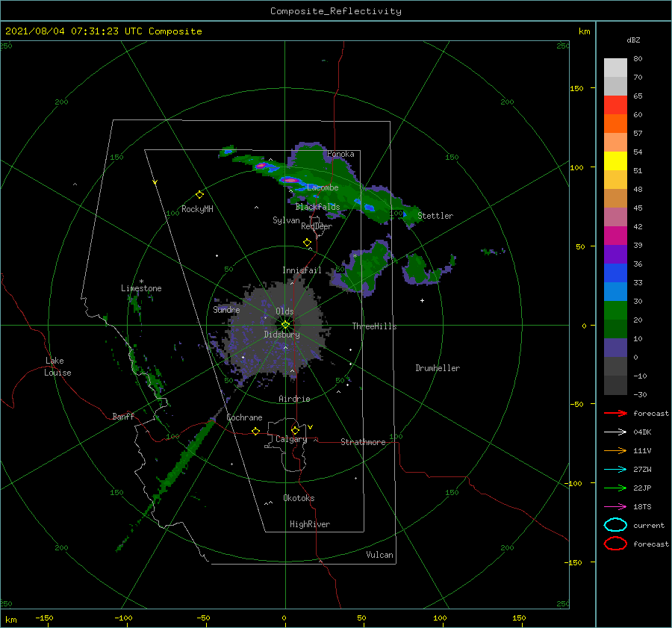672x628 pixels.
Task: Click the dBZ legend heading
Action: pyautogui.click(x=633, y=40)
